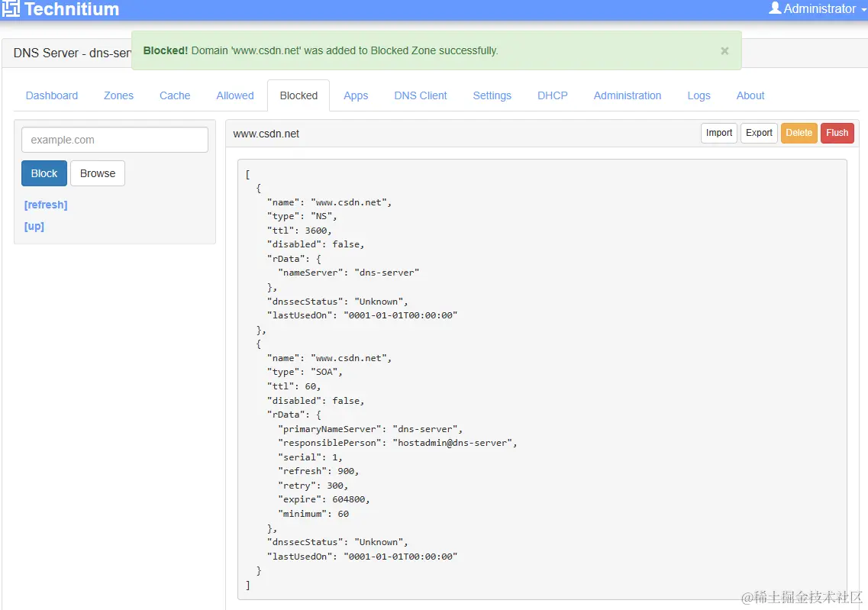Viewport: 868px width, 610px height.
Task: Click the red Flush button
Action: [837, 133]
